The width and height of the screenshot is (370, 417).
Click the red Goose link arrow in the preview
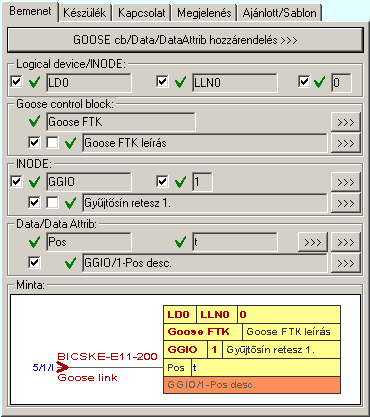pyautogui.click(x=63, y=367)
